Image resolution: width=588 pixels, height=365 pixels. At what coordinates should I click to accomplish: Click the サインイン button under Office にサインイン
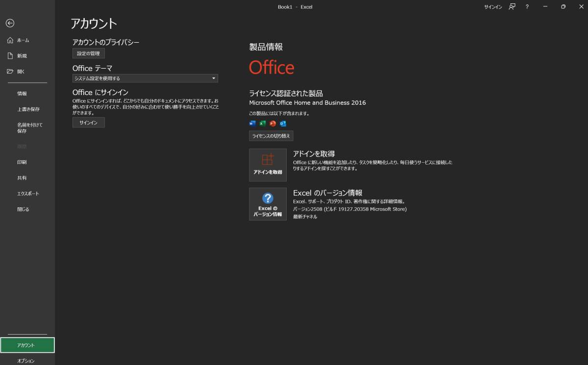[88, 122]
